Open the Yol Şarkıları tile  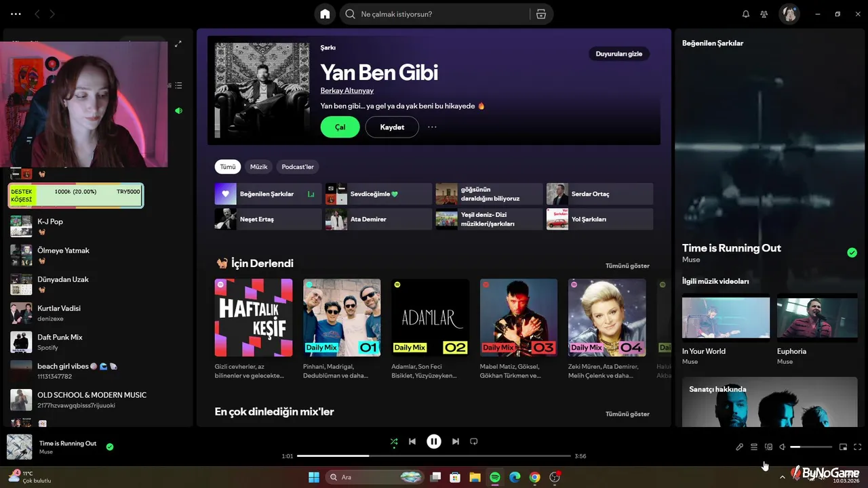(x=599, y=219)
